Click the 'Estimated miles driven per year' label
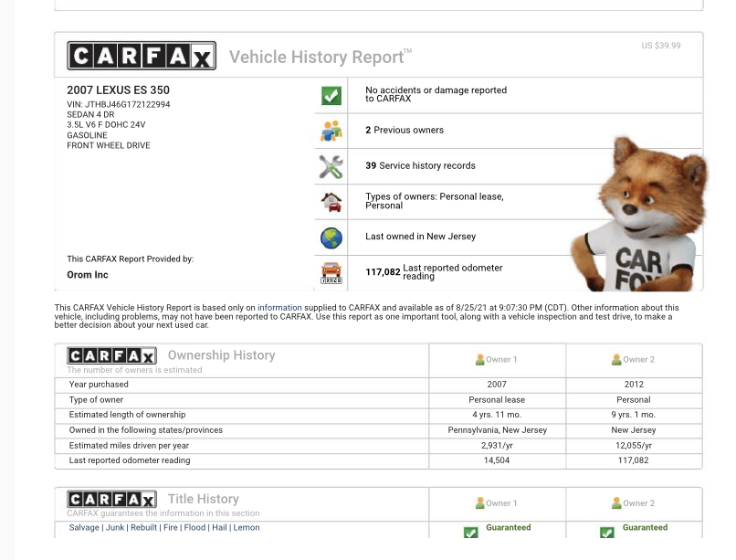Viewport: 736px width, 560px height. click(129, 446)
